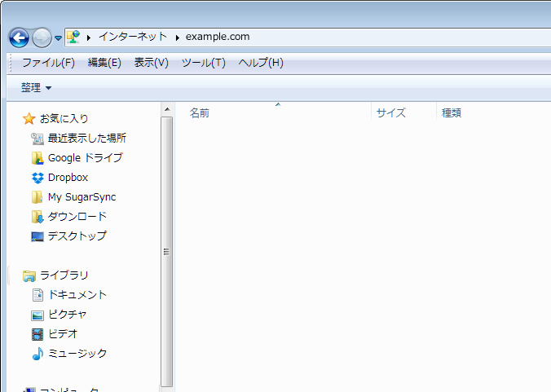Open the 整理 dropdown menu
This screenshot has width=551, height=392.
[x=36, y=88]
